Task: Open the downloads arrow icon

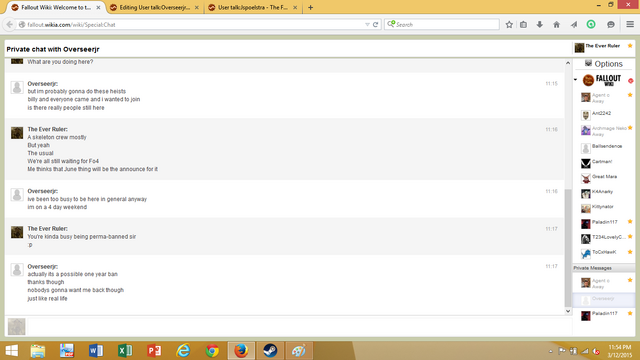Action: (540, 24)
